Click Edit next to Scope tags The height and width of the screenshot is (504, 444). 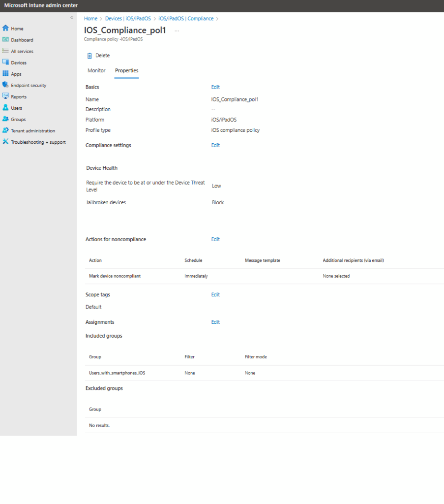[x=215, y=295]
